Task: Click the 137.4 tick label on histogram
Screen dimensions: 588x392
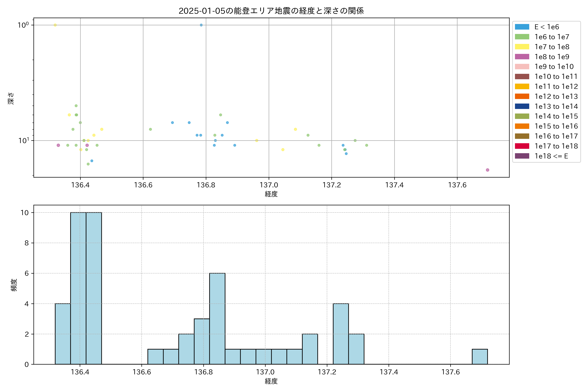Action: tap(389, 372)
